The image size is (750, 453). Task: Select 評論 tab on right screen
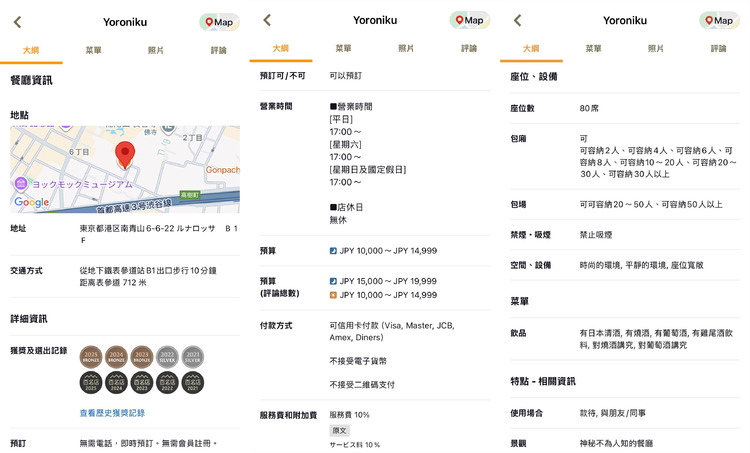coord(718,48)
